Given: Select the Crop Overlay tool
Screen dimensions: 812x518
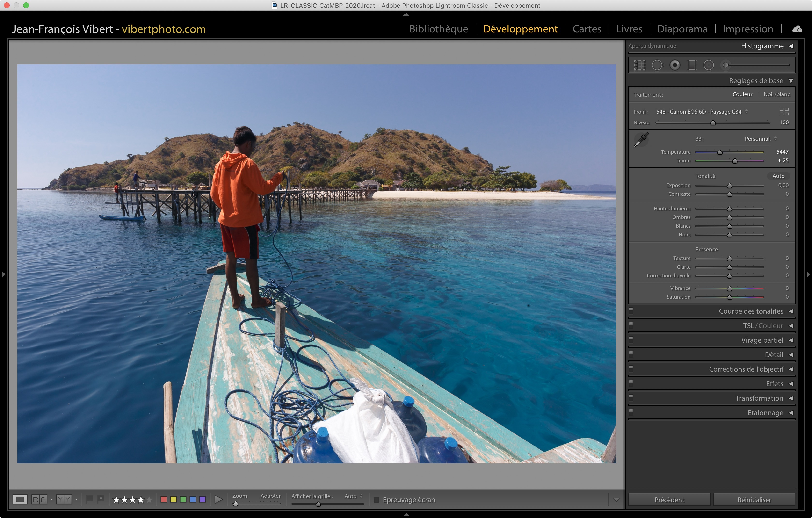Looking at the screenshot, I should tap(639, 65).
